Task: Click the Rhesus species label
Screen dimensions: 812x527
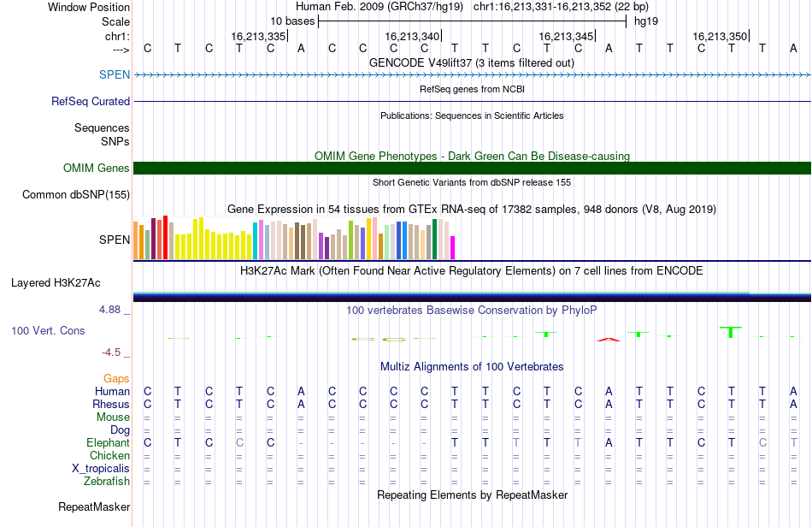Action: 111,404
